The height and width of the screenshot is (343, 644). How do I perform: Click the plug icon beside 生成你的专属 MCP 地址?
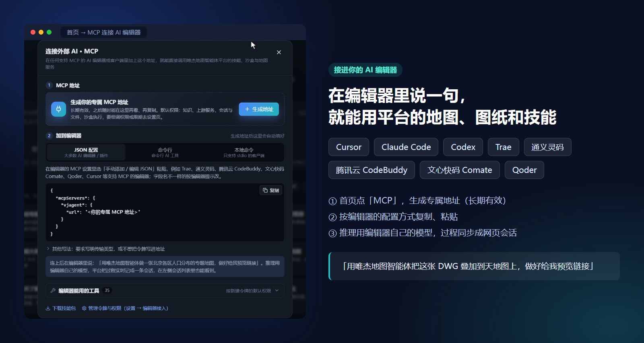(x=59, y=109)
